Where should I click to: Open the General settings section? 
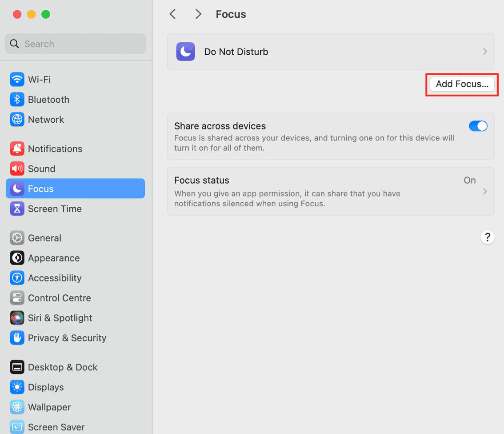point(44,238)
